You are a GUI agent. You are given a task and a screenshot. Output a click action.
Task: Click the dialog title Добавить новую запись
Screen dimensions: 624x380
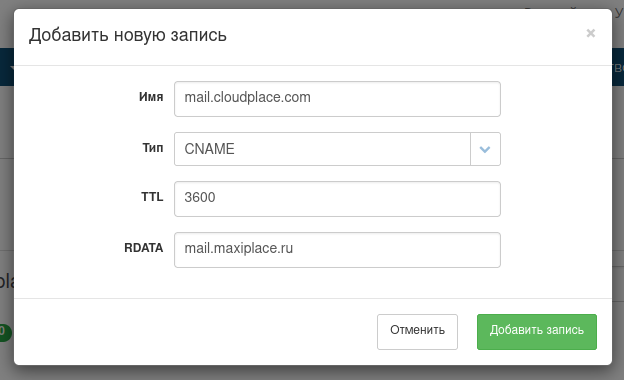128,35
